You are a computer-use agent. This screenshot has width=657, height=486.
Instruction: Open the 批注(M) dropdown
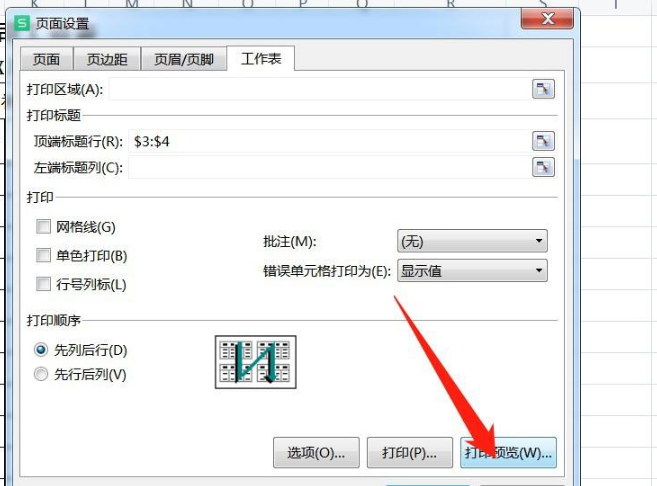(x=472, y=241)
